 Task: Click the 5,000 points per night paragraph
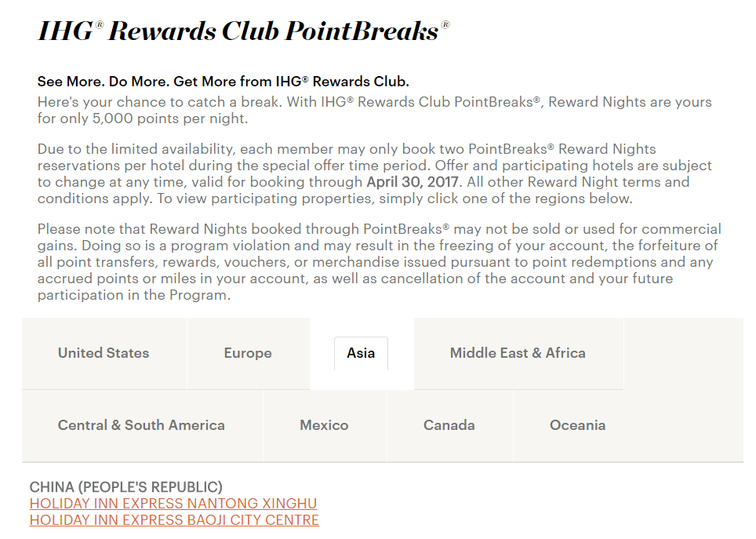pyautogui.click(x=375, y=110)
